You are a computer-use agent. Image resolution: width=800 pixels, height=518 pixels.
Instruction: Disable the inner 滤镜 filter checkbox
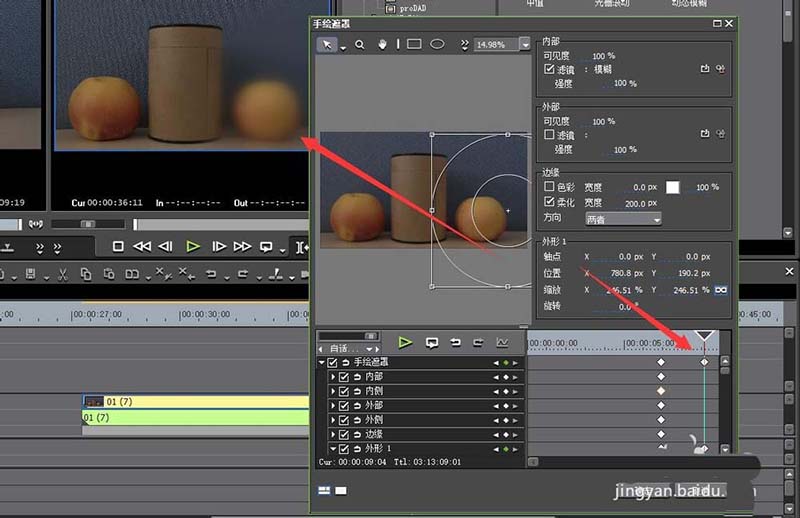point(549,69)
